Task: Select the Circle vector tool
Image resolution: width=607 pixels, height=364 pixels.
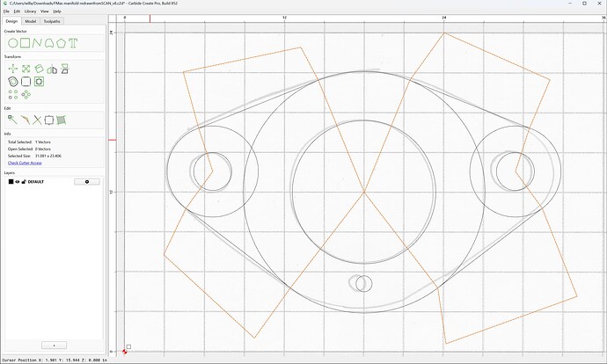Action: [x=13, y=43]
